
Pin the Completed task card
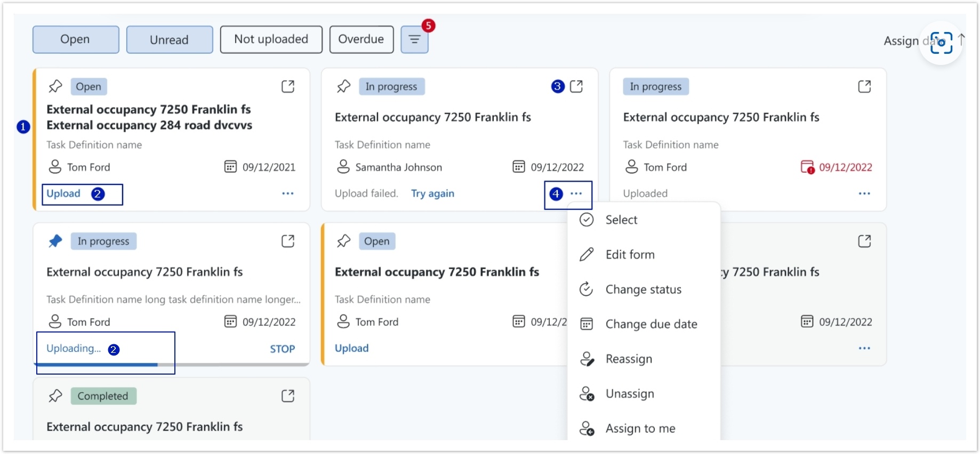[55, 396]
